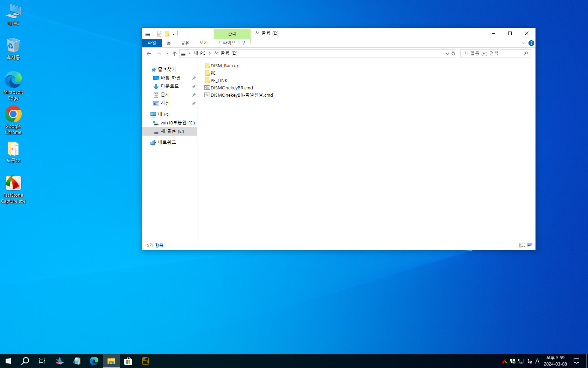Viewport: 588px width, 368px height.
Task: Open the 내 PC desktop icon
Action: coord(13,15)
